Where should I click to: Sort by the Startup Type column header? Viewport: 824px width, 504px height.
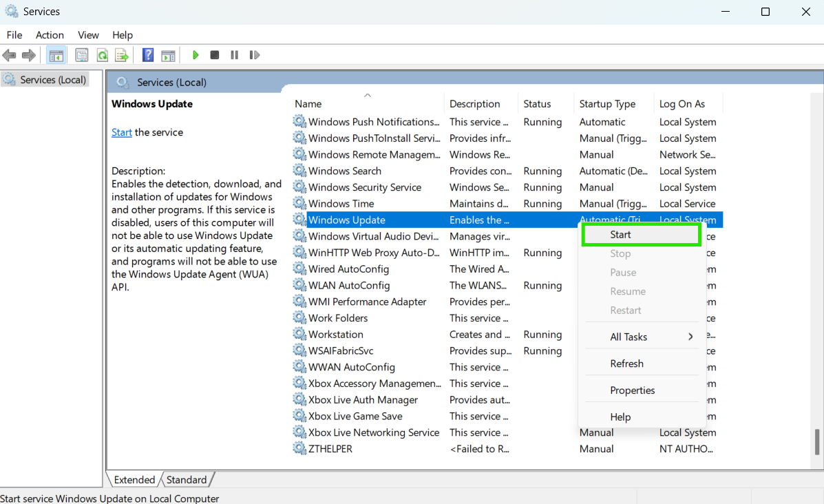pyautogui.click(x=614, y=103)
